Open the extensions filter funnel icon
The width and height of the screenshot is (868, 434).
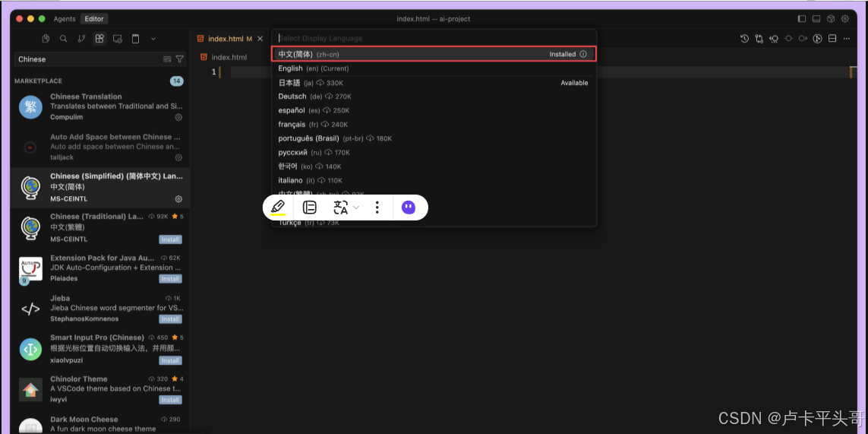180,59
